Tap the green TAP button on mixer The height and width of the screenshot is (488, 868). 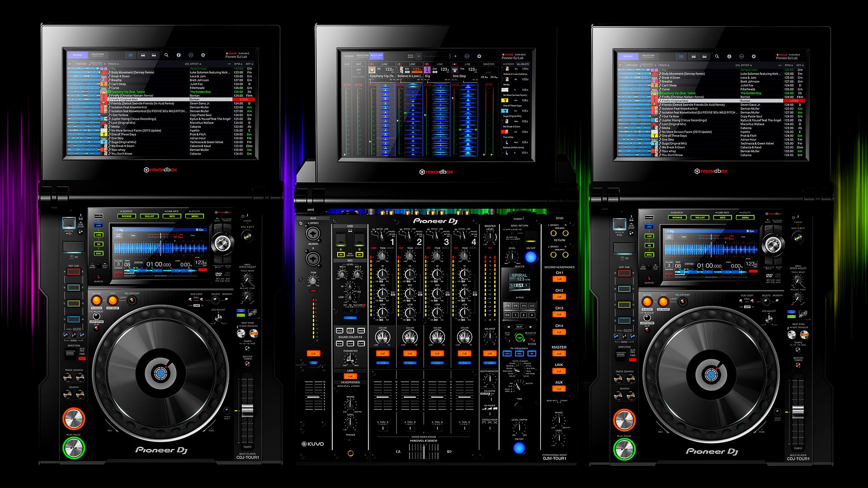coord(519,338)
